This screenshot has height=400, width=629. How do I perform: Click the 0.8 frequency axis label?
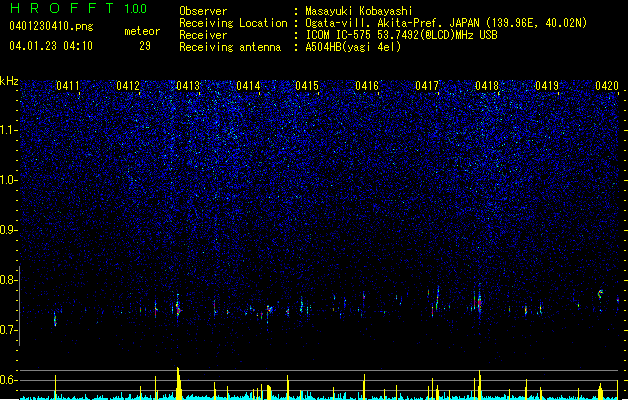[x=9, y=280]
